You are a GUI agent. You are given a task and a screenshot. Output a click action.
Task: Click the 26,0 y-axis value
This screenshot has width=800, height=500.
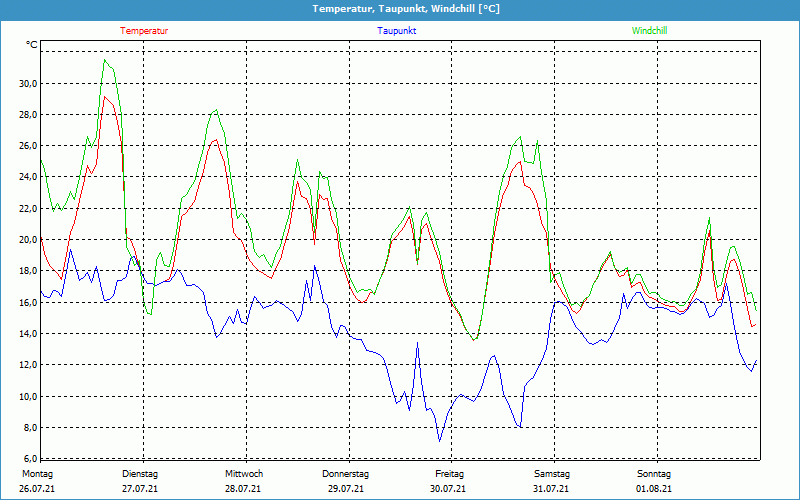tap(28, 146)
